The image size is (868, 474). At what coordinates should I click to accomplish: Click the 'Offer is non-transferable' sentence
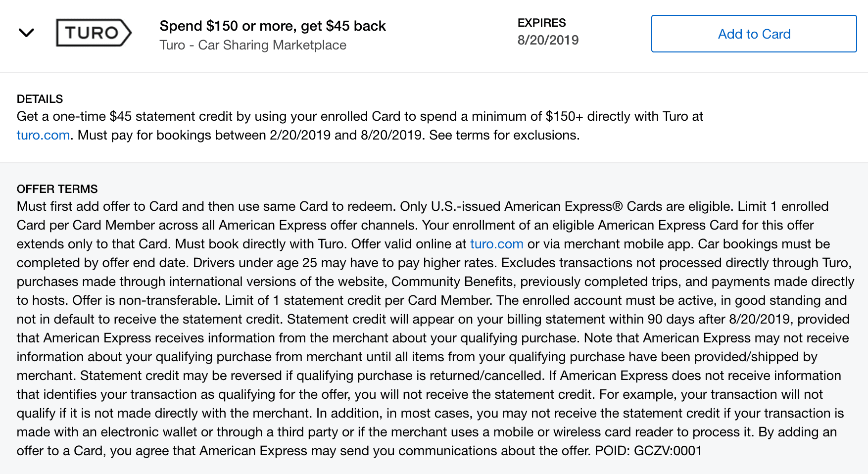pyautogui.click(x=146, y=300)
